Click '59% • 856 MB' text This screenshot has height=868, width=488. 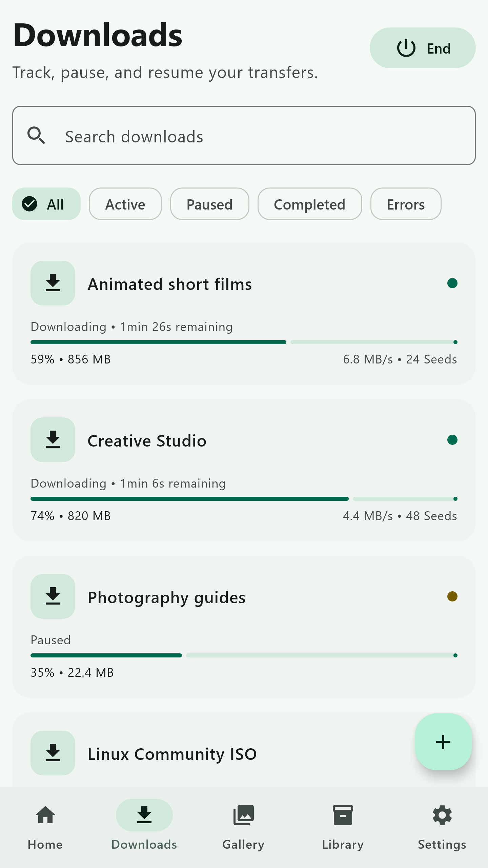point(71,359)
